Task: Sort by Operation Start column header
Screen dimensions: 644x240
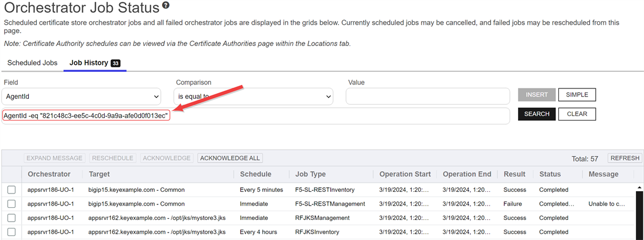Action: pos(403,174)
